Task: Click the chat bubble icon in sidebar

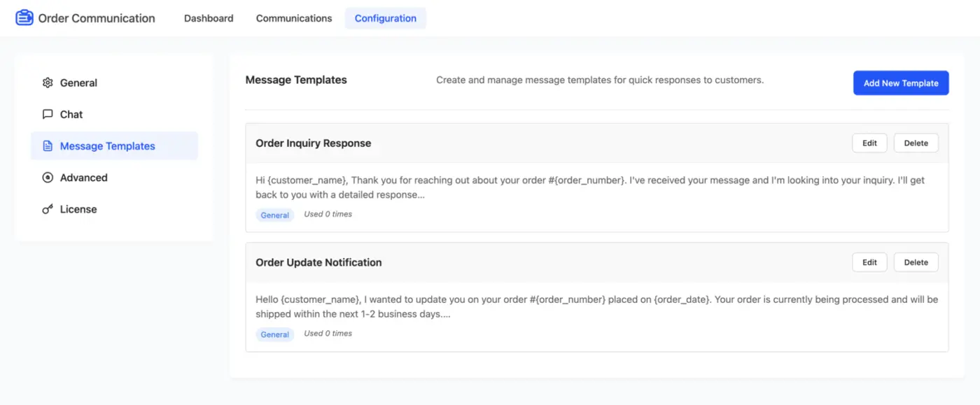Action: [x=48, y=114]
